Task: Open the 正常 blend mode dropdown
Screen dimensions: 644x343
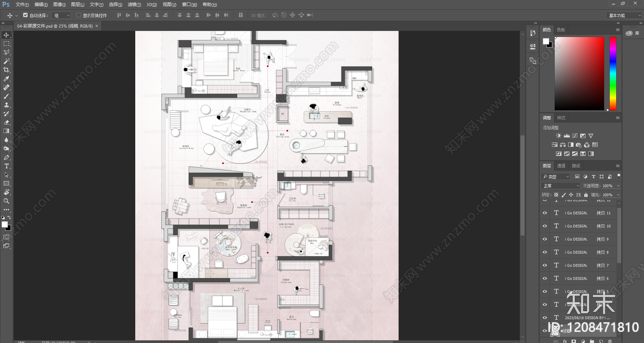Action: [x=561, y=186]
